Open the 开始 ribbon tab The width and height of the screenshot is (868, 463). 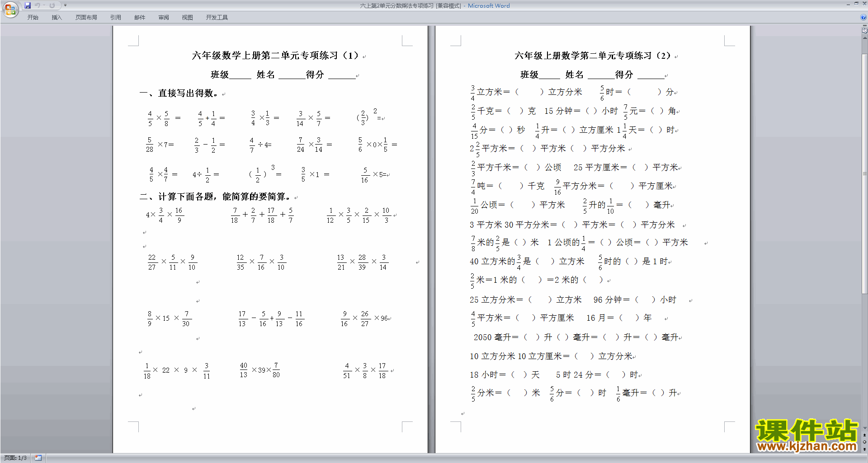[x=33, y=18]
